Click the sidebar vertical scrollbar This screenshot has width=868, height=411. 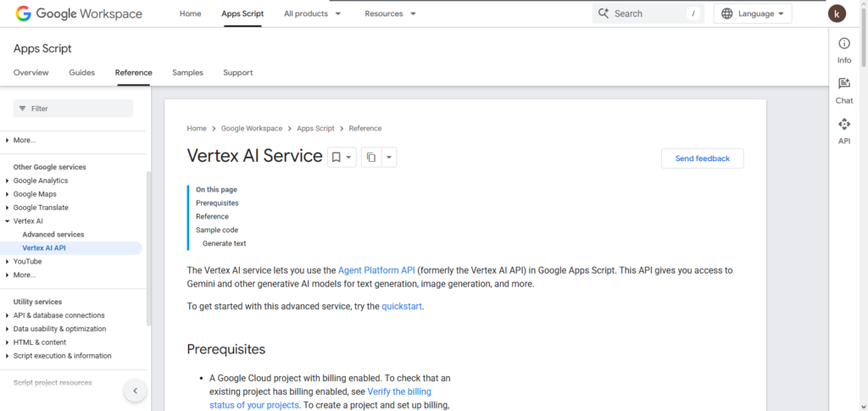147,248
